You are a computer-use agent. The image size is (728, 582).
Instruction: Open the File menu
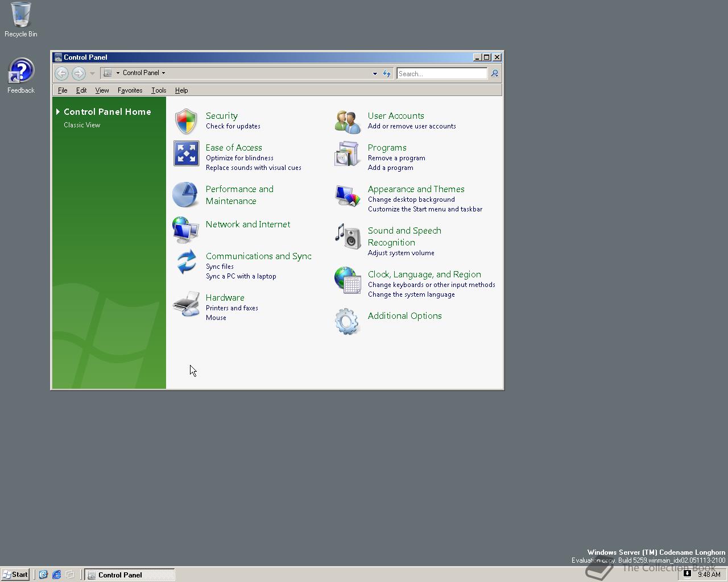(63, 90)
